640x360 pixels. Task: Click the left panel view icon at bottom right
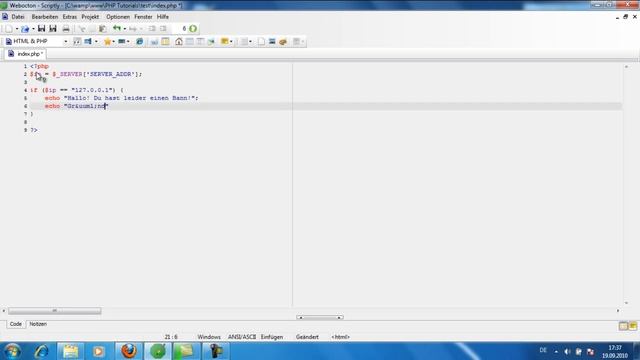[623, 326]
